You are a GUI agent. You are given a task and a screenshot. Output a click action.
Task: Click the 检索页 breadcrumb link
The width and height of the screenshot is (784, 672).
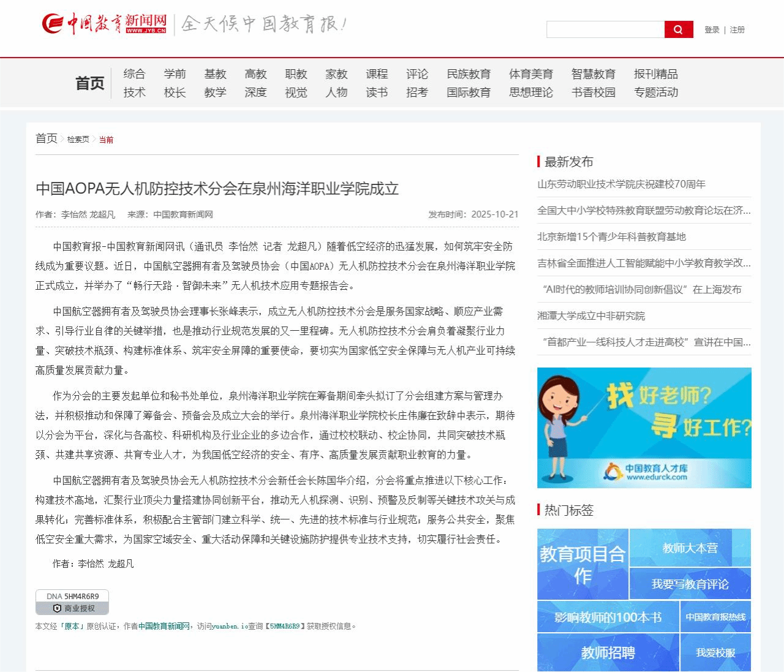click(78, 140)
